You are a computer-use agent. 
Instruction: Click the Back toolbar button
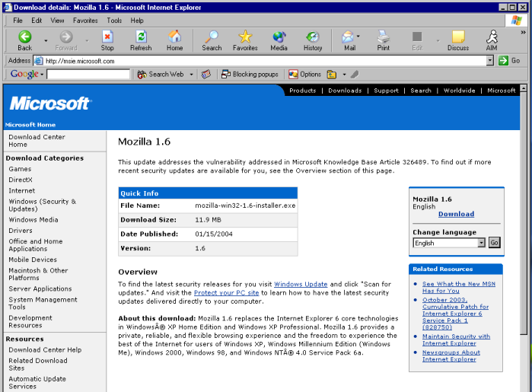click(x=25, y=41)
